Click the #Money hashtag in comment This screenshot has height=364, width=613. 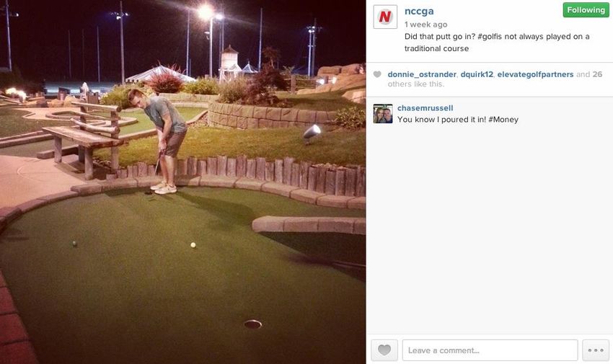[x=503, y=120]
